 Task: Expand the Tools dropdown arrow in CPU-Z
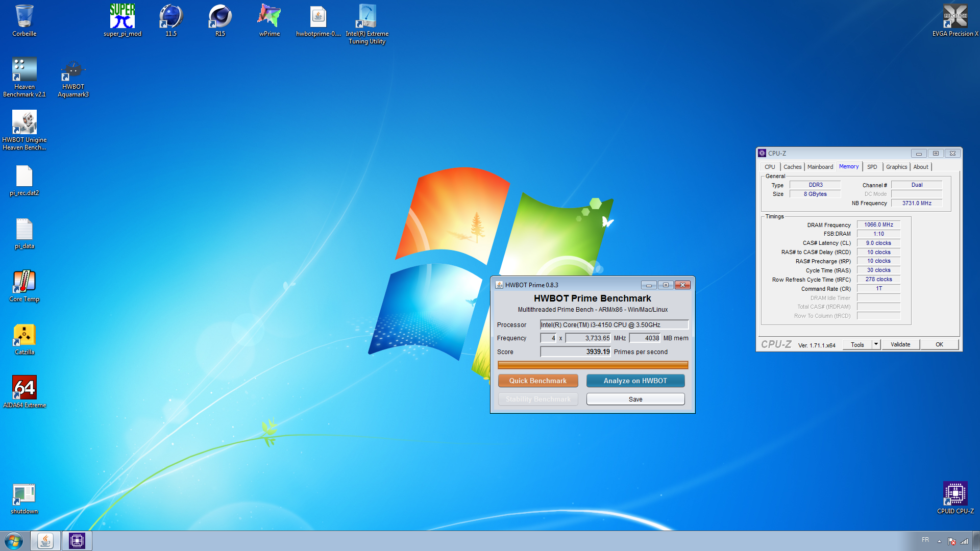tap(876, 344)
